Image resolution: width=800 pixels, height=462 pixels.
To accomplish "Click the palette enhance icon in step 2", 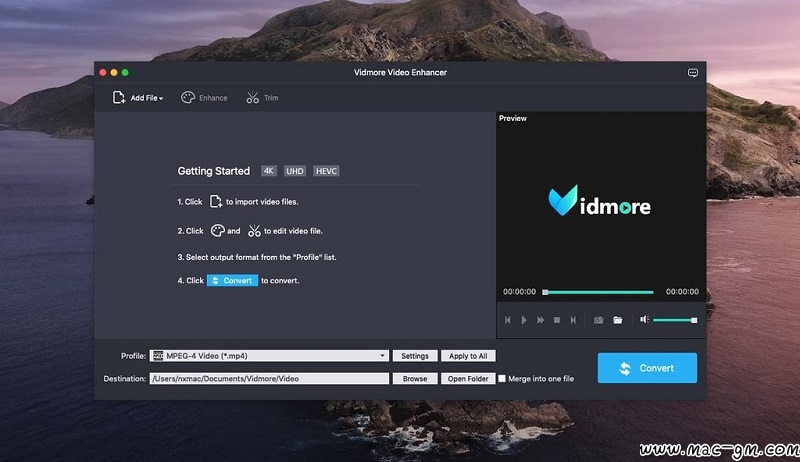I will point(218,230).
